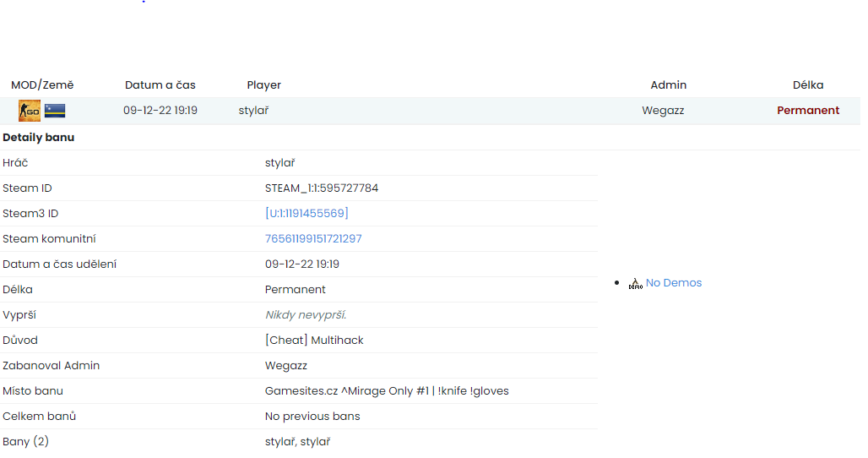Click the [Cheat] Multihack reason text
Screen dimensions: 868x458
(314, 341)
